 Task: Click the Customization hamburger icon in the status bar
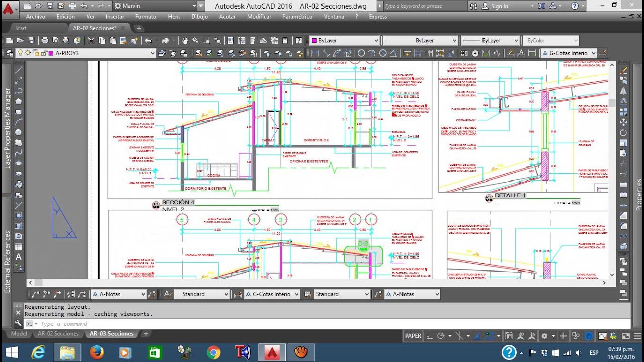pyautogui.click(x=636, y=336)
